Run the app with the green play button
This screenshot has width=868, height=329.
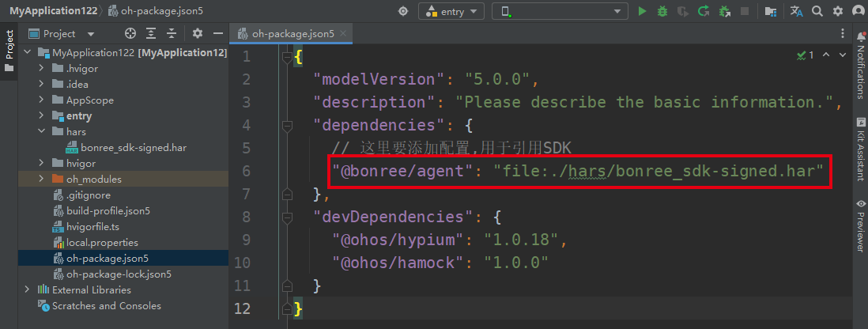tap(642, 11)
